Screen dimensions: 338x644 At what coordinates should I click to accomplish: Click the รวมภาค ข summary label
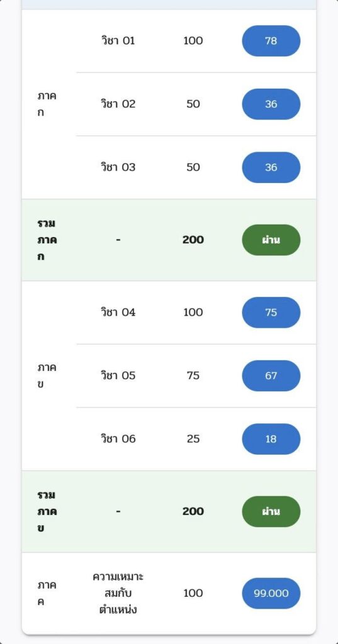tap(47, 511)
